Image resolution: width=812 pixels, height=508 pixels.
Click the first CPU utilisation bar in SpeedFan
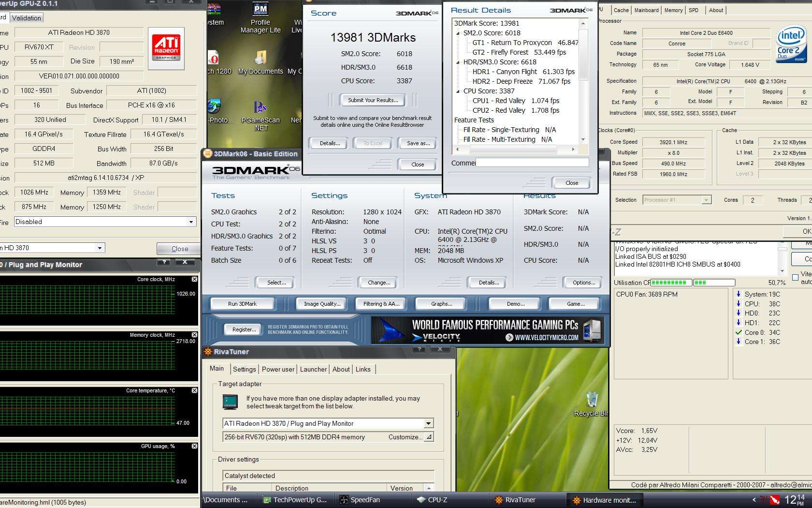coord(671,283)
